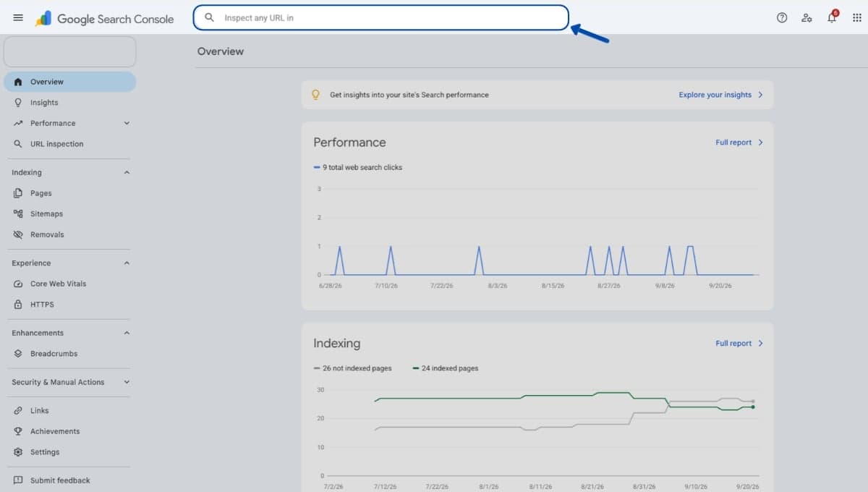Click the Google Search Console logo
868x492 pixels.
tap(105, 18)
